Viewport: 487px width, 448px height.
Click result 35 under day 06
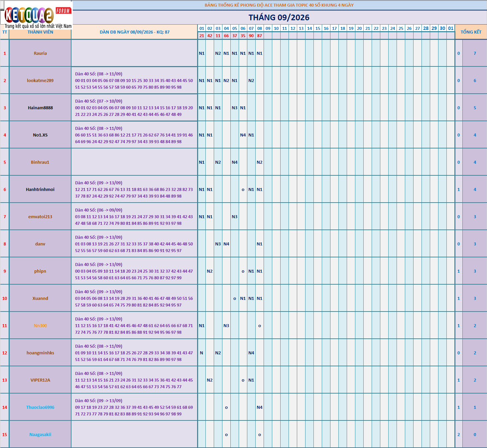[243, 36]
